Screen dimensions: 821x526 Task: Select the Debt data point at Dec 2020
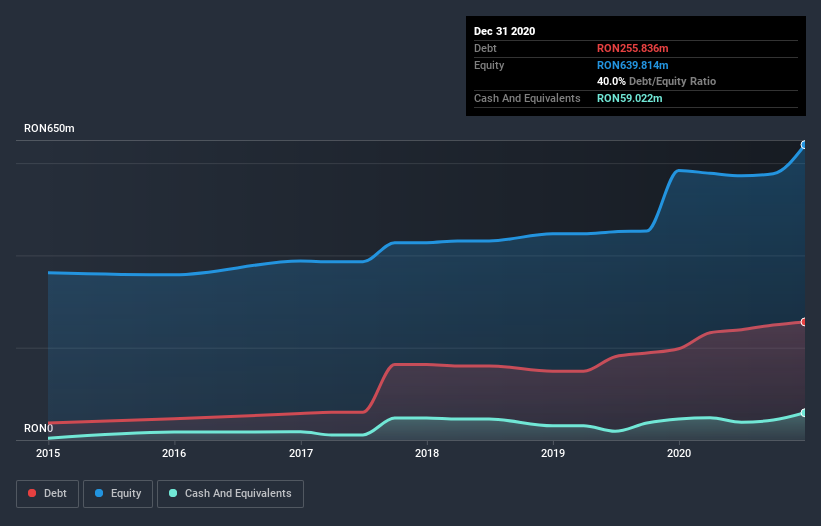click(x=804, y=322)
